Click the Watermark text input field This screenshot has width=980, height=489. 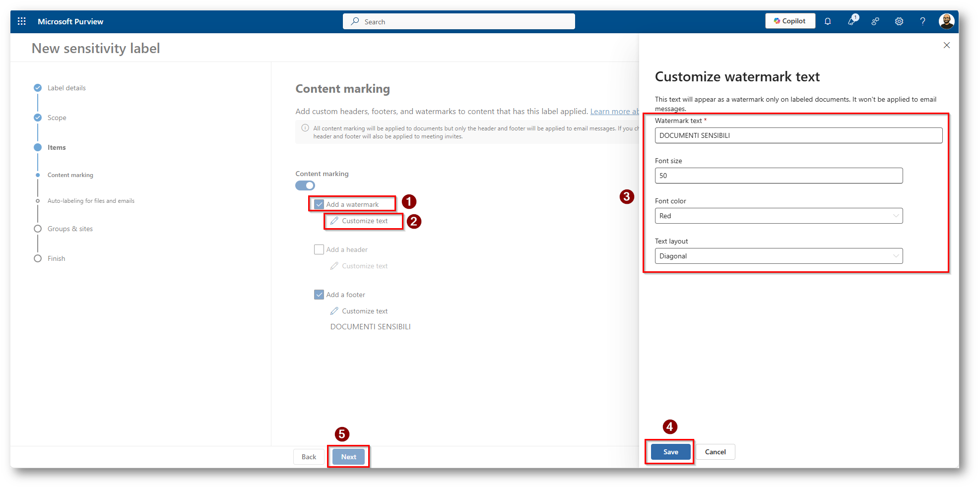tap(798, 135)
